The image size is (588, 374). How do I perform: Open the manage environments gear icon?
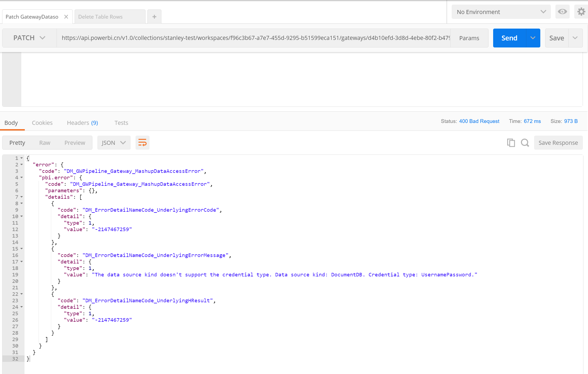581,12
